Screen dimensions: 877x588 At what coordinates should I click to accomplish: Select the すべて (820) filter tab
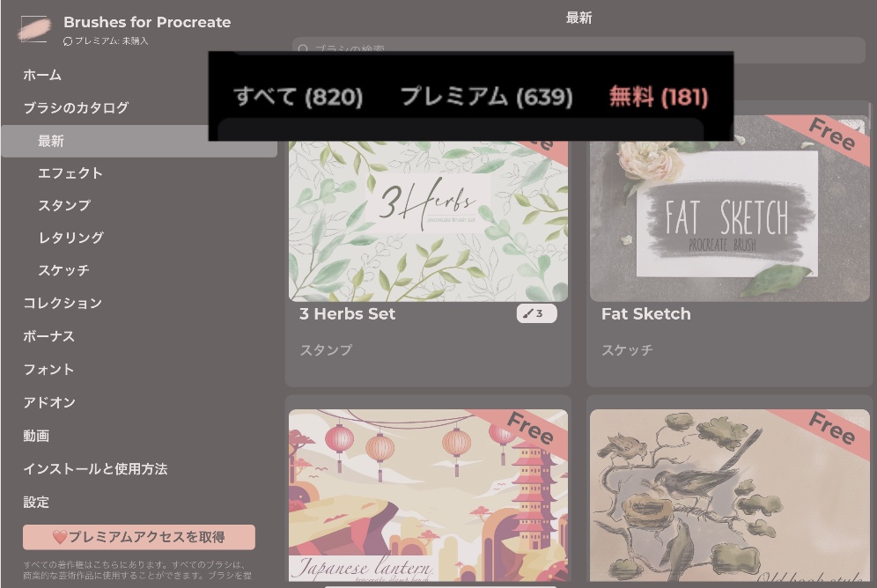pyautogui.click(x=298, y=96)
